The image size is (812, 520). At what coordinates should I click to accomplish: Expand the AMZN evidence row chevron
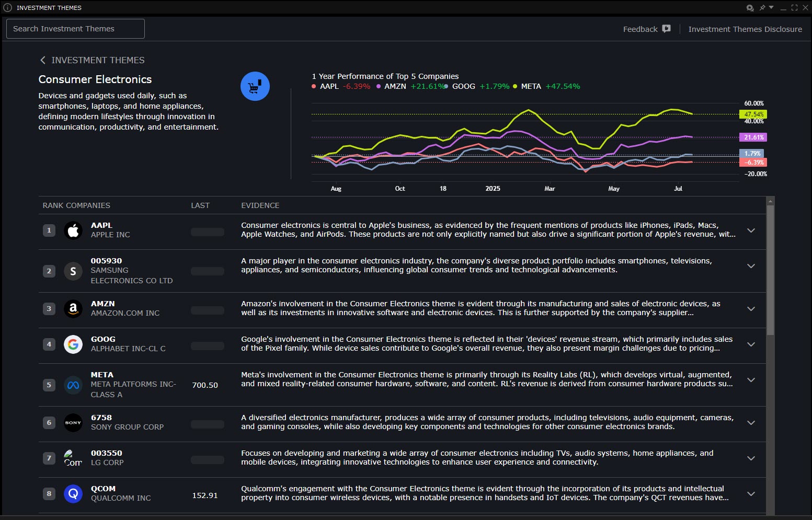751,308
